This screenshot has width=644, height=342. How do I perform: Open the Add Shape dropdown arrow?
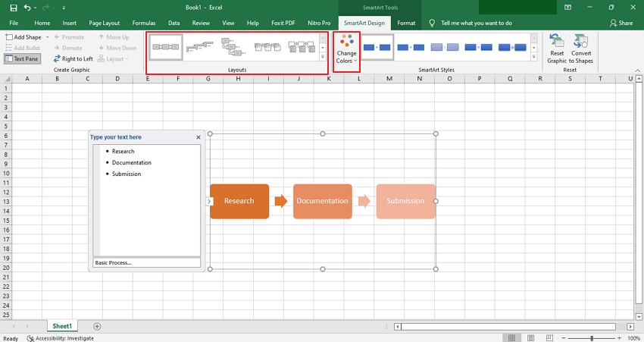click(x=47, y=37)
